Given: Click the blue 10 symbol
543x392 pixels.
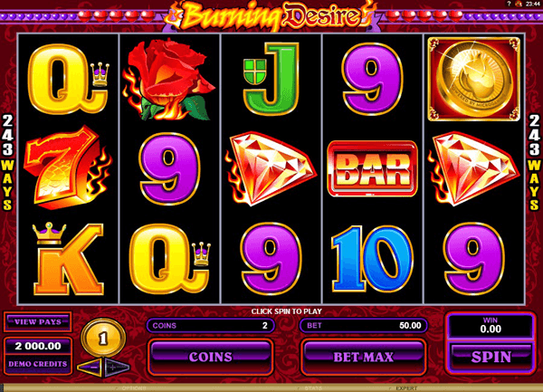Looking at the screenshot, I should coord(372,258).
